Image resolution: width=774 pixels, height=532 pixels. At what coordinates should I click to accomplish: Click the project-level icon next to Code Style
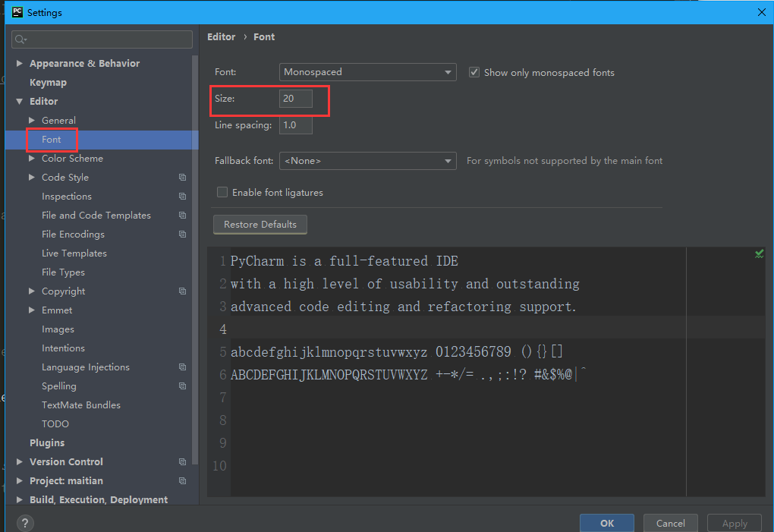pos(182,177)
